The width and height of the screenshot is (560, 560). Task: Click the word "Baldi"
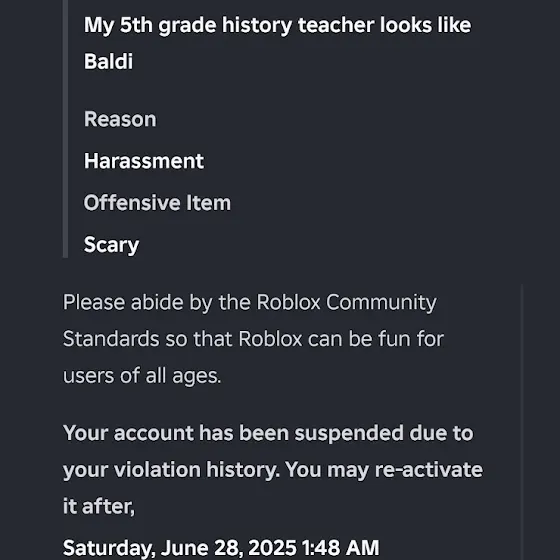point(108,61)
